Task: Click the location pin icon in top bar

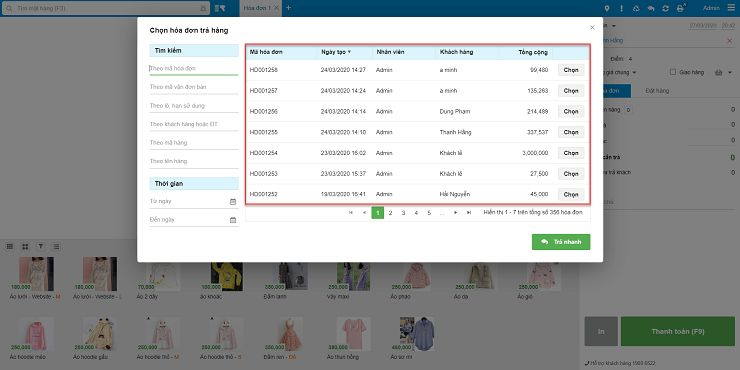Action: pos(607,8)
